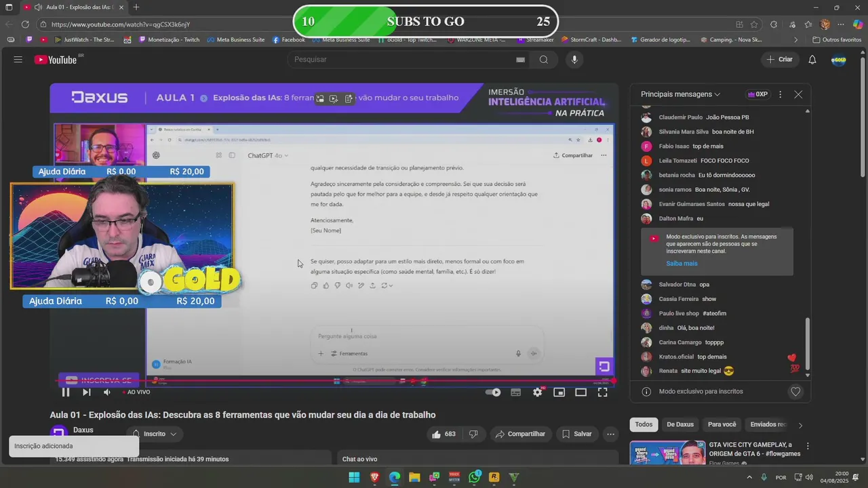Expand the Principais mensagens chat filter
The image size is (868, 488).
point(680,94)
